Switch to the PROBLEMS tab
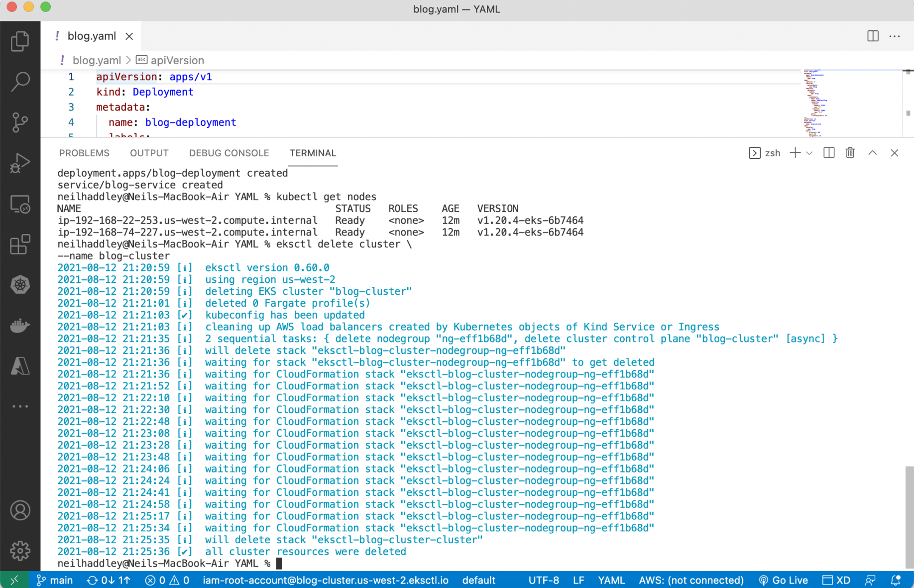The image size is (914, 588). click(84, 153)
